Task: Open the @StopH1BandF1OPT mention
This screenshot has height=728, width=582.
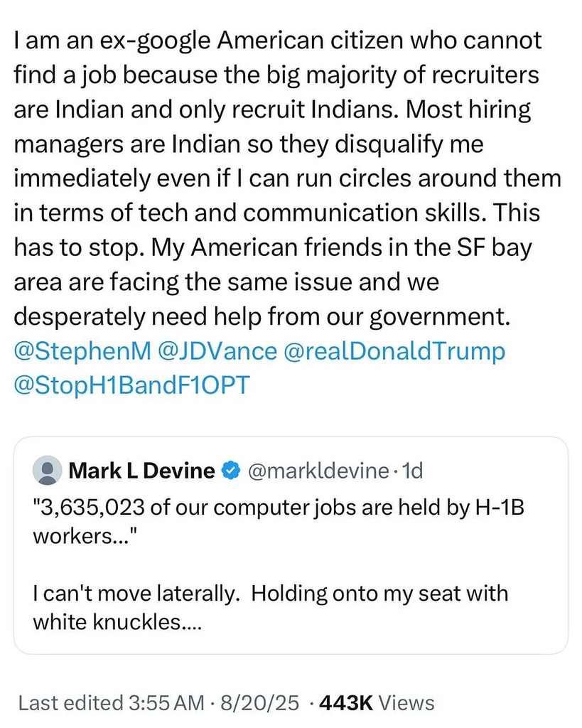Action: [131, 385]
